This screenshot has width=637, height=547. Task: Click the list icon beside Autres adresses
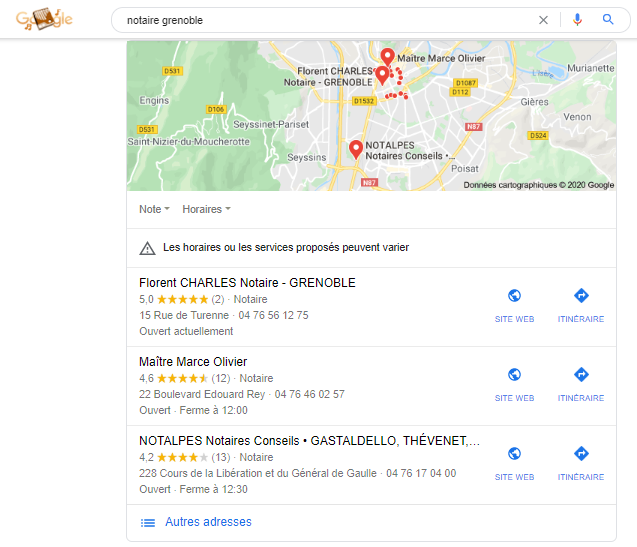pos(147,523)
